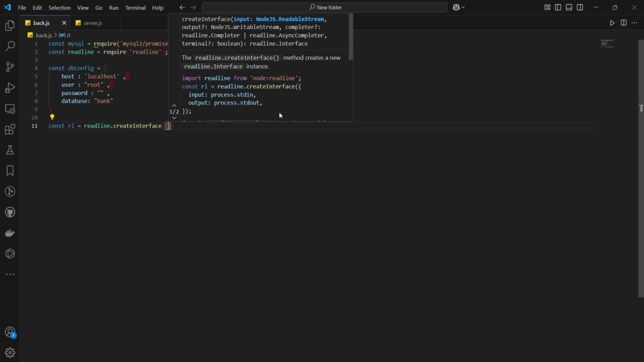The height and width of the screenshot is (362, 644).
Task: Open the Edit menu
Action: tap(37, 8)
